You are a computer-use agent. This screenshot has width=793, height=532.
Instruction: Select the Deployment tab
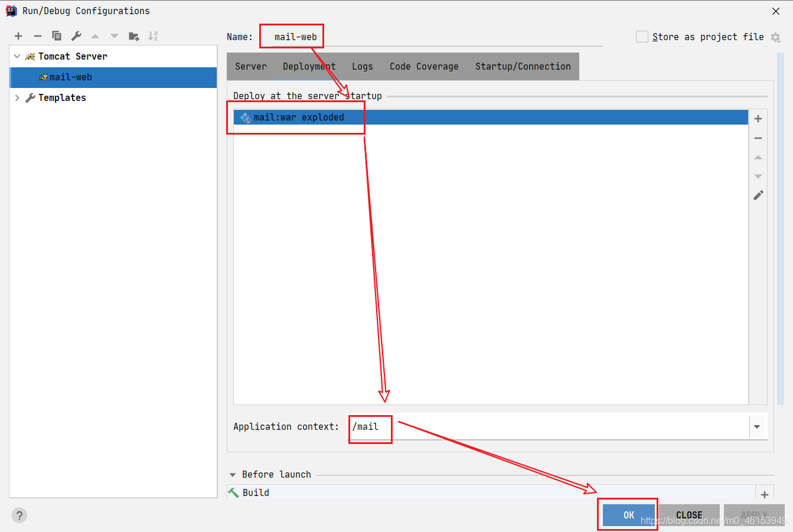[x=309, y=66]
